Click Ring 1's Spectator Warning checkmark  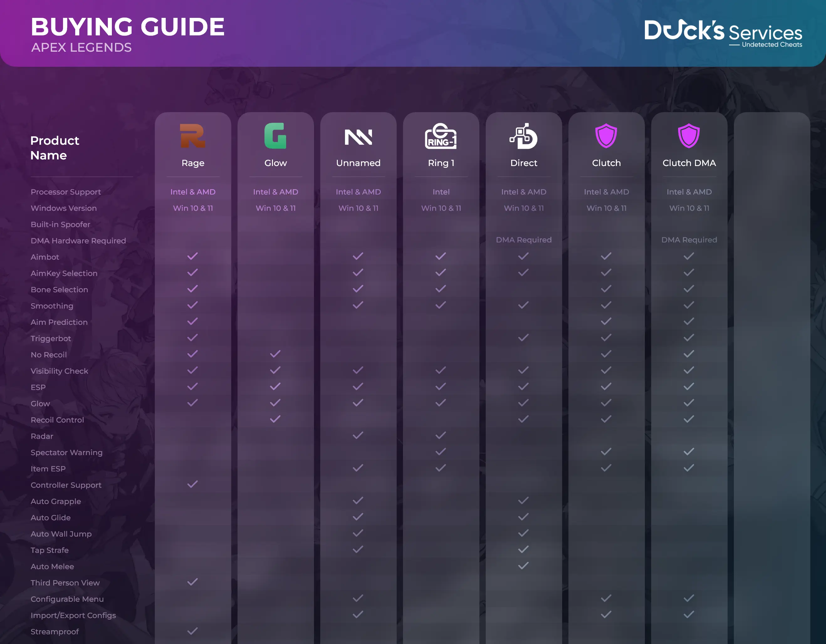(x=441, y=452)
